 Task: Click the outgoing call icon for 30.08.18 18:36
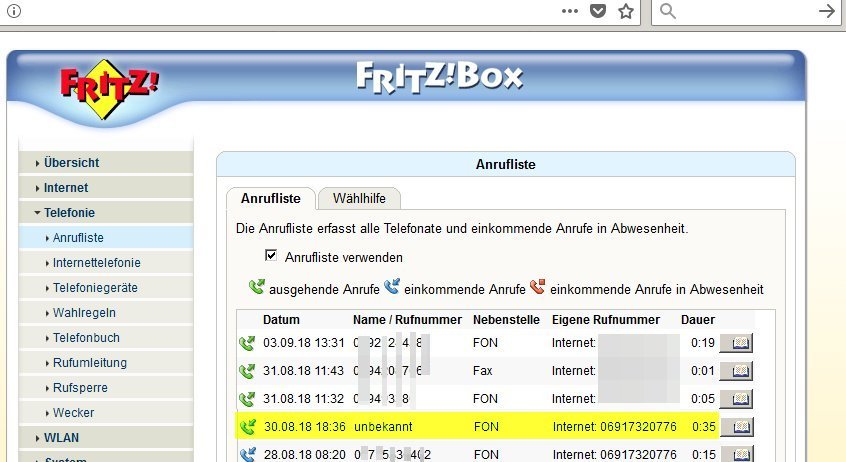click(x=248, y=427)
